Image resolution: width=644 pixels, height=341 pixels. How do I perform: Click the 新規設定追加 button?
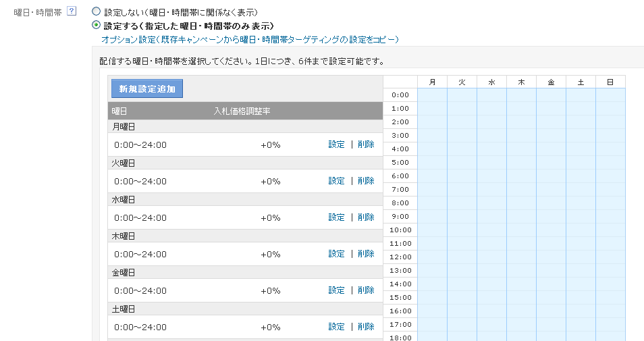click(x=147, y=88)
